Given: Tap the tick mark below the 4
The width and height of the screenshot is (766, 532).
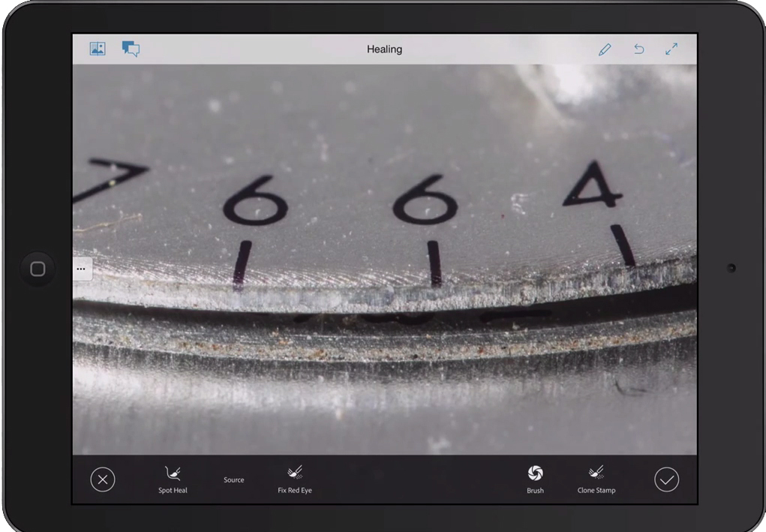Looking at the screenshot, I should tap(623, 245).
